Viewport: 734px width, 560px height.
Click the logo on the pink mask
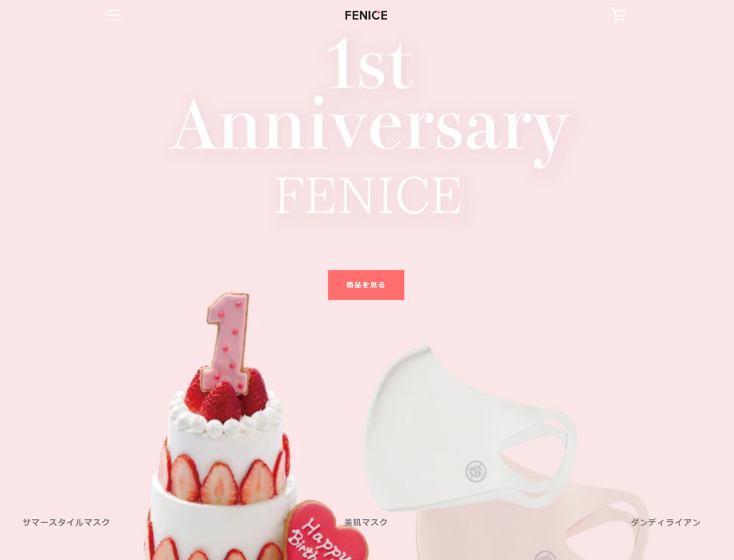(545, 556)
